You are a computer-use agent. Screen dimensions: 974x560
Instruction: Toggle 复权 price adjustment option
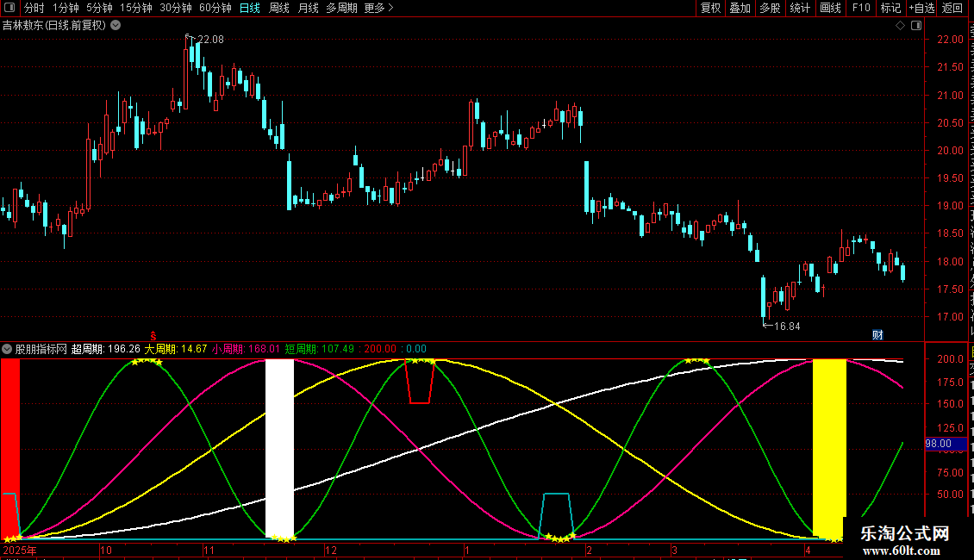point(710,8)
